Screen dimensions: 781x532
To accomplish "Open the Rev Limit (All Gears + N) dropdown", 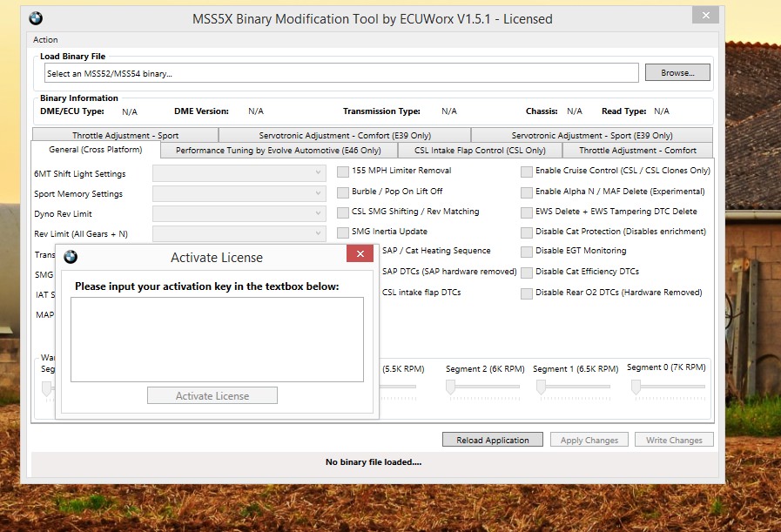I will click(x=239, y=233).
